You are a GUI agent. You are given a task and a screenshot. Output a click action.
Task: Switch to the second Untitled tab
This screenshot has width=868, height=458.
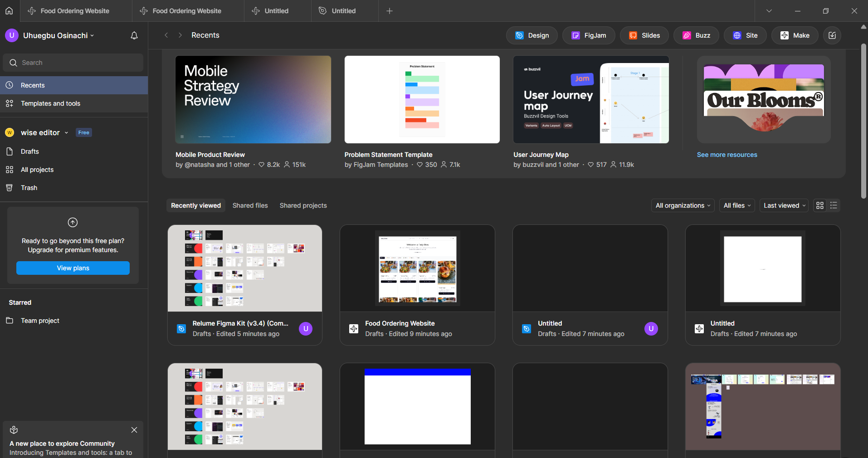(345, 11)
